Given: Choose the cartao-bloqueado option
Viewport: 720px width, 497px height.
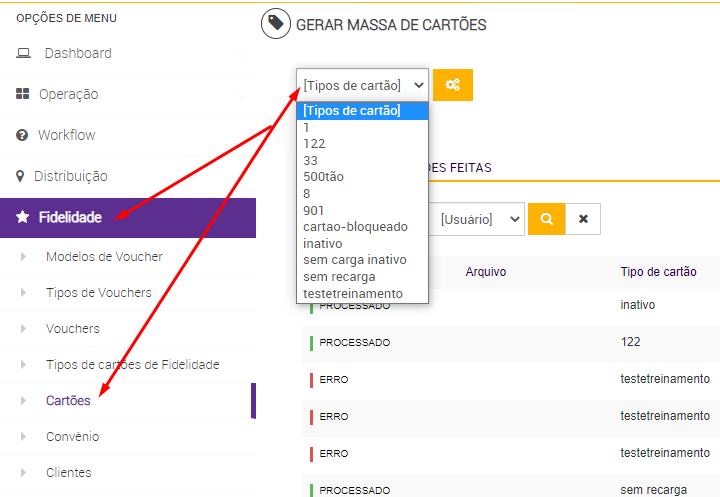Looking at the screenshot, I should click(x=362, y=227).
